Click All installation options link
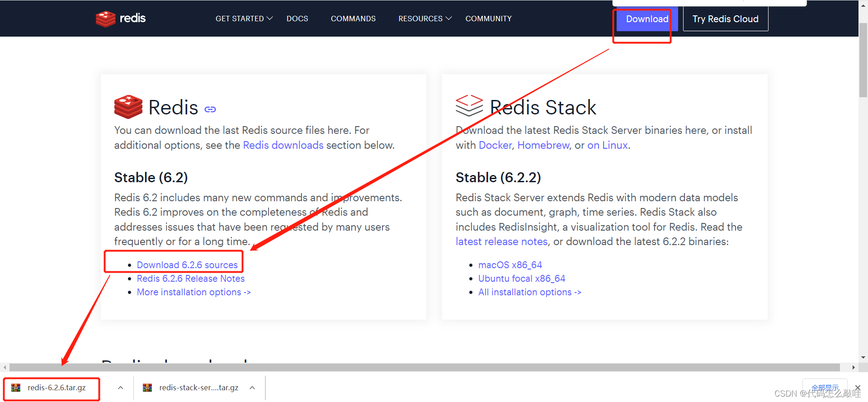 pyautogui.click(x=530, y=292)
